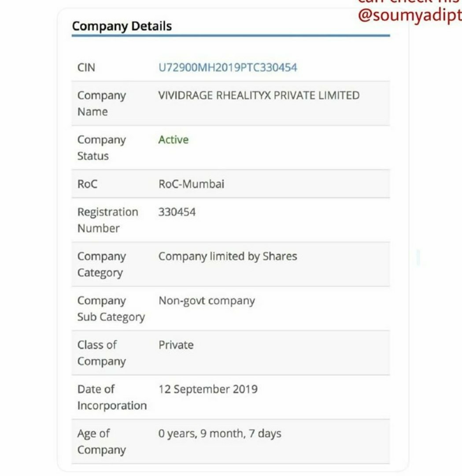Screen dimensions: 462x476
Task: Click the Company Details heading
Action: pos(122,26)
